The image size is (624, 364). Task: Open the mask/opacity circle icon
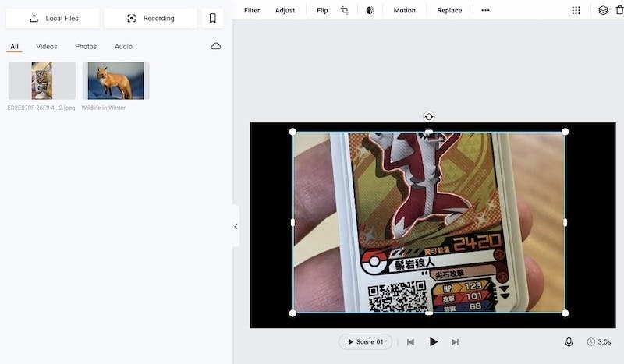tap(370, 10)
